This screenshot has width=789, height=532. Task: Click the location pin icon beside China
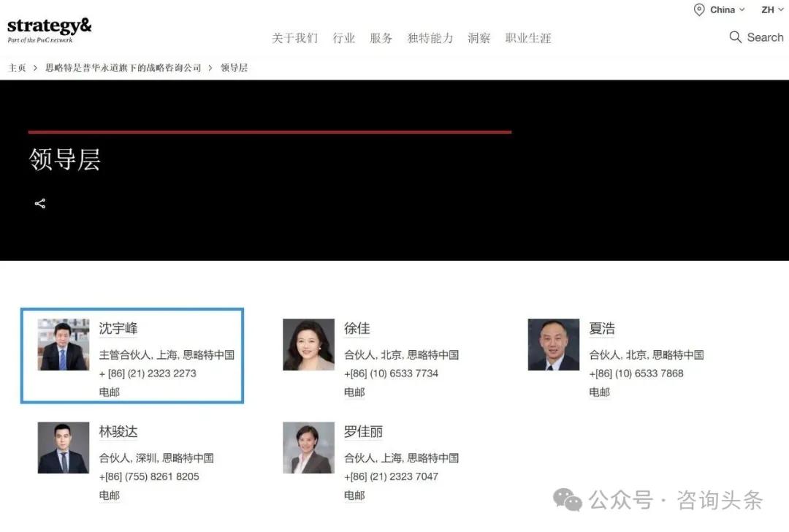(x=699, y=9)
